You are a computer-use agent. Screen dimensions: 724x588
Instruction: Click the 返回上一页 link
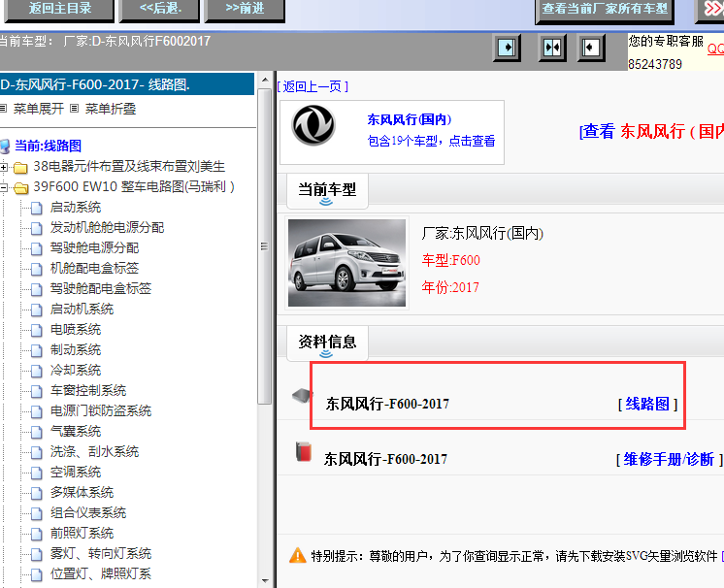tap(313, 86)
